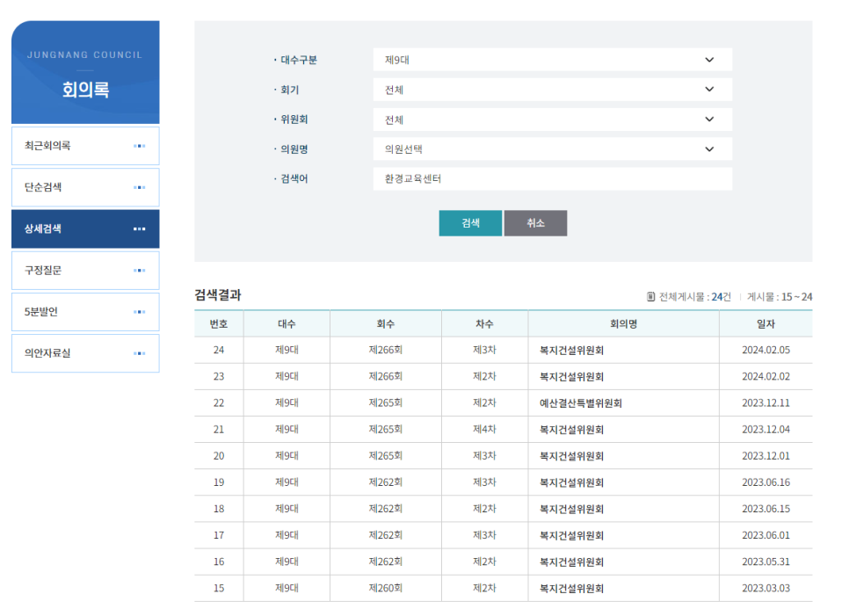Click the gray 취소 button
849x616 pixels.
[535, 223]
